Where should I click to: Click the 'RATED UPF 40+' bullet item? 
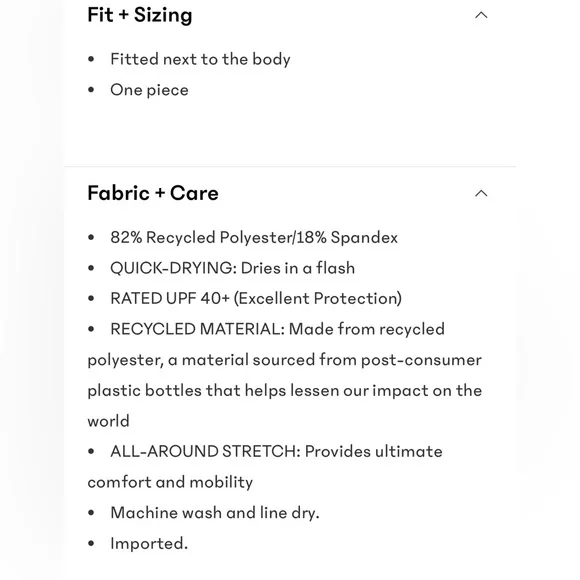pos(256,299)
